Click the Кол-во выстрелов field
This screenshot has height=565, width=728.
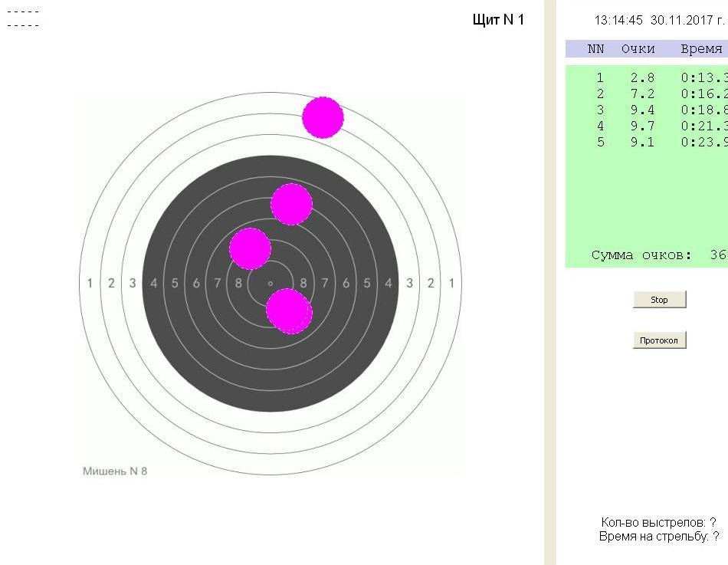(658, 523)
